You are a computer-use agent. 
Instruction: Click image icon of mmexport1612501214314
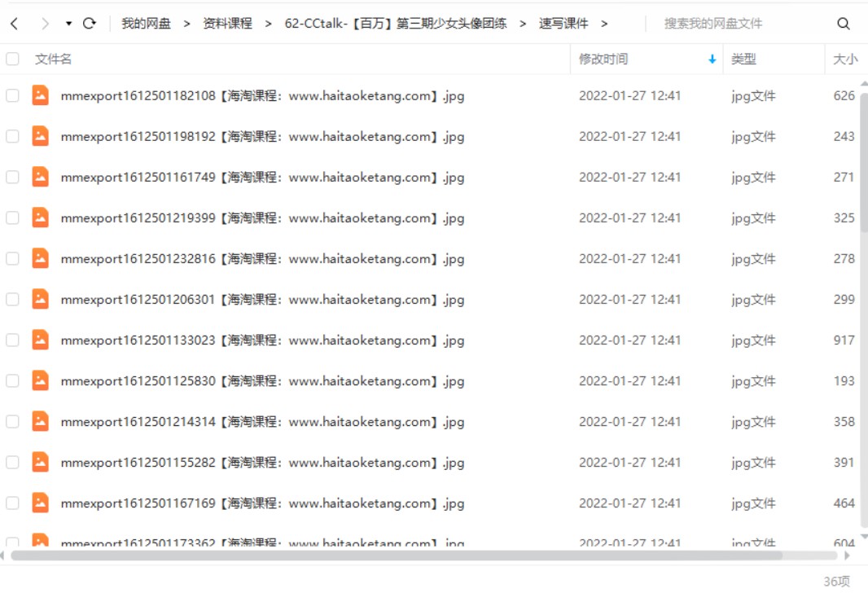point(41,421)
